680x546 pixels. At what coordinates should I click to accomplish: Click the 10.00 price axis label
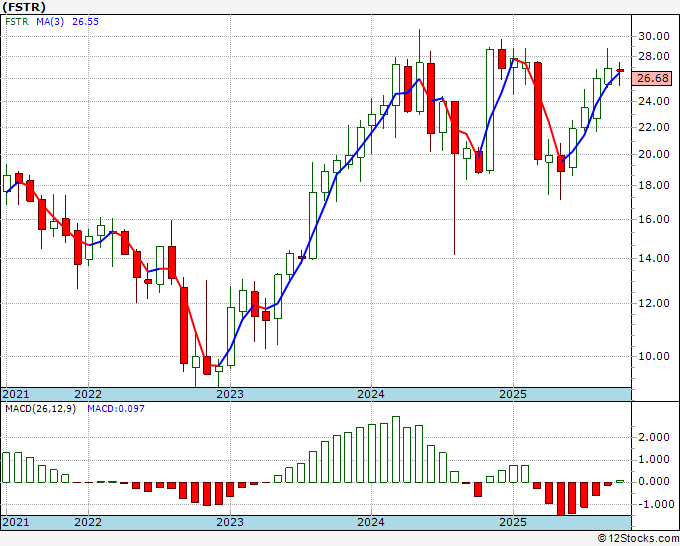tap(654, 356)
